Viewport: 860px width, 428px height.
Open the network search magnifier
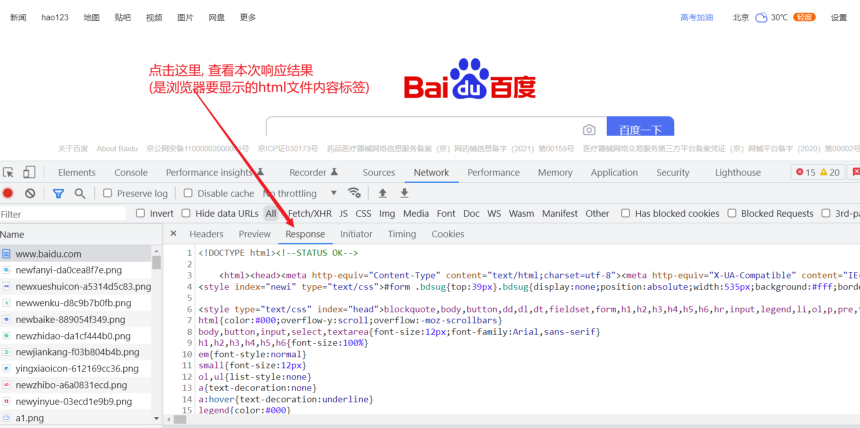(80, 193)
